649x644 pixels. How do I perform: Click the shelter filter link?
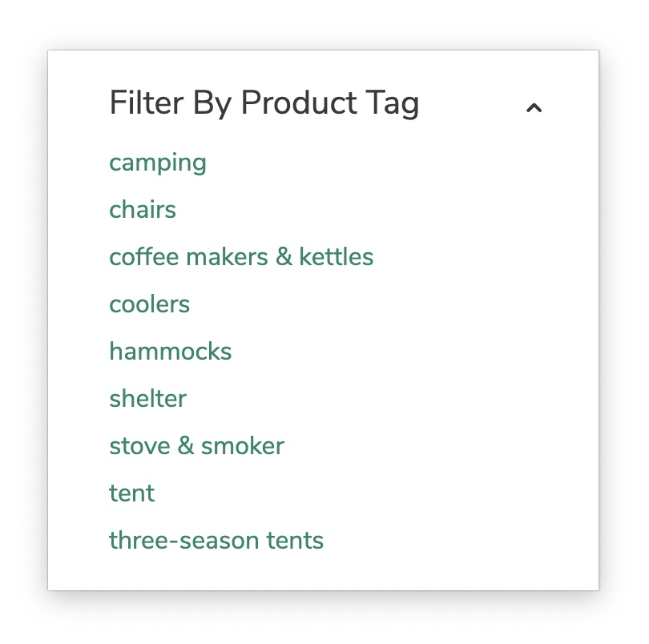click(148, 399)
